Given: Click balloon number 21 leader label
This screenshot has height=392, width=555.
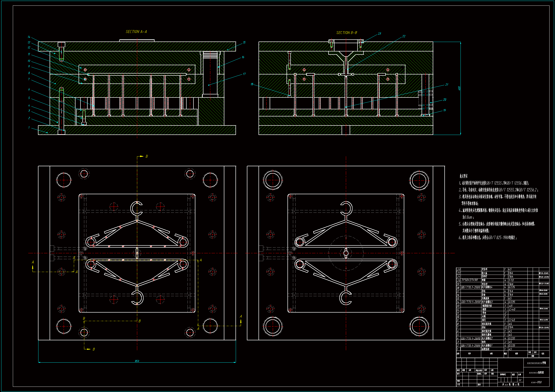Looking at the screenshot, I should (x=447, y=84).
